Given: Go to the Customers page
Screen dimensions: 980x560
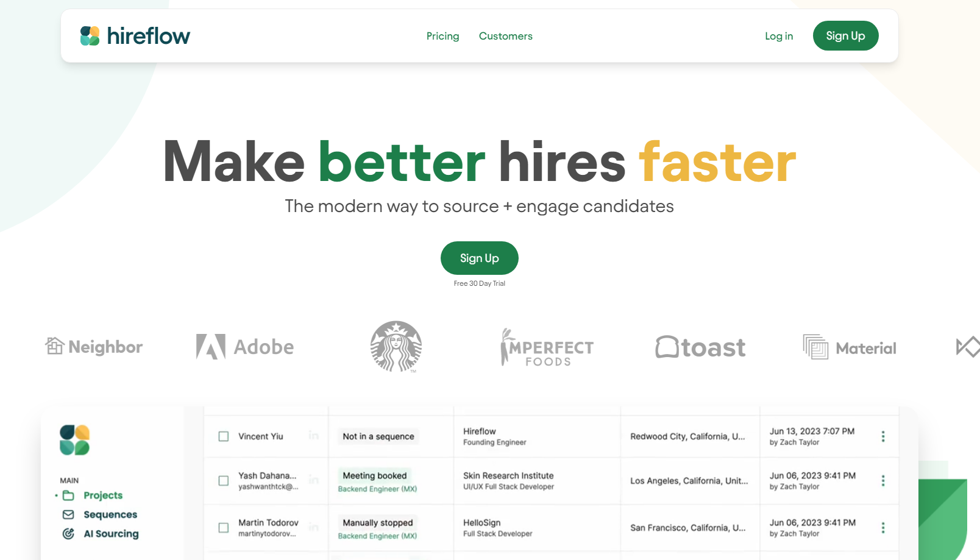Looking at the screenshot, I should 505,36.
